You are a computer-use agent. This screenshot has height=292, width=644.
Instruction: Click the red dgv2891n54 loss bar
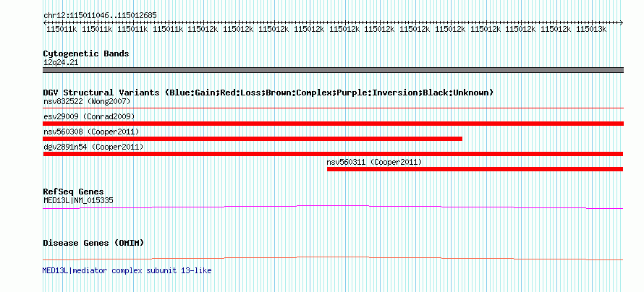point(333,154)
